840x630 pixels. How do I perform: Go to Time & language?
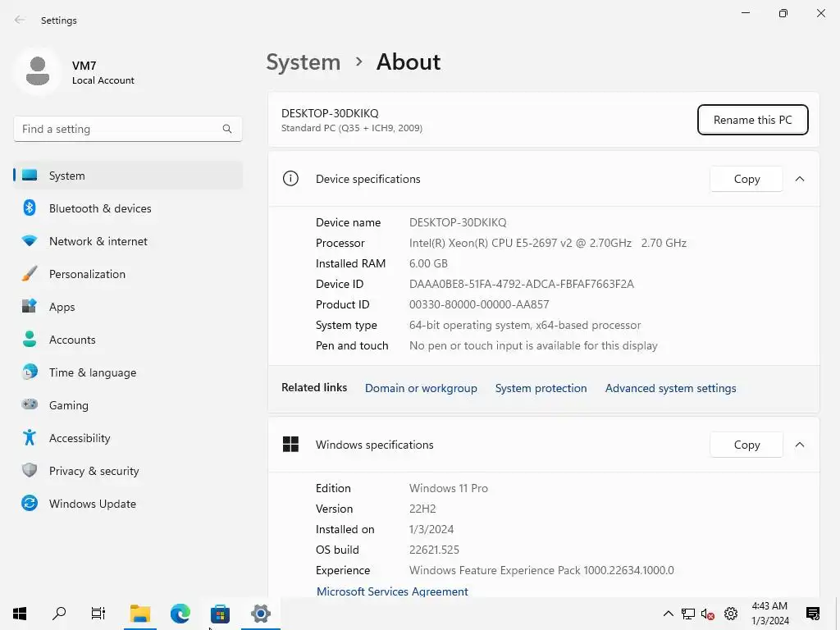[x=128, y=372]
